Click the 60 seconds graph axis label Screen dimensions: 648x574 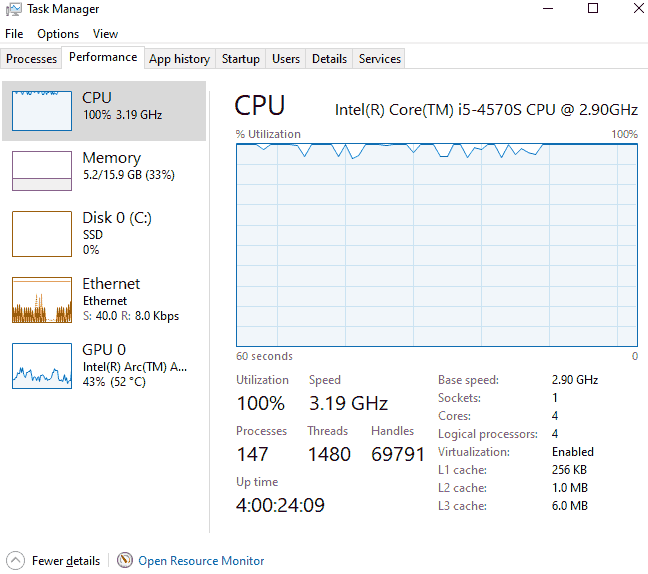[264, 356]
